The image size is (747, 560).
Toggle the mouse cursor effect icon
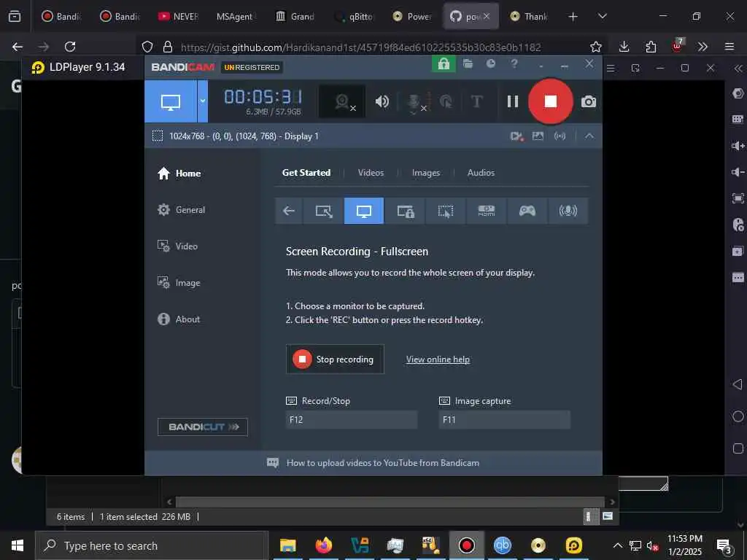[x=446, y=101]
